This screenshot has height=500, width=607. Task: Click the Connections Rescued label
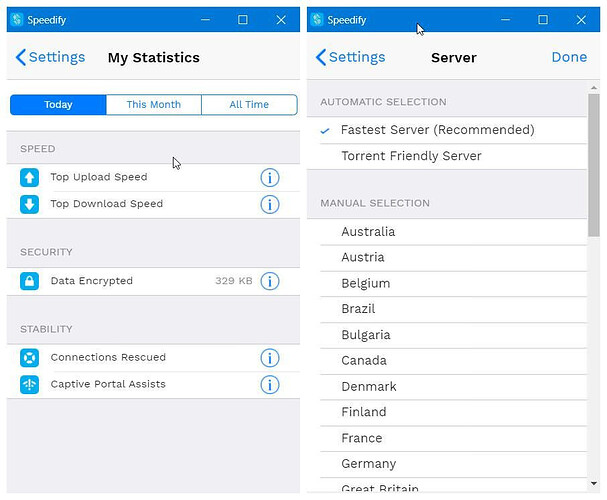[108, 357]
